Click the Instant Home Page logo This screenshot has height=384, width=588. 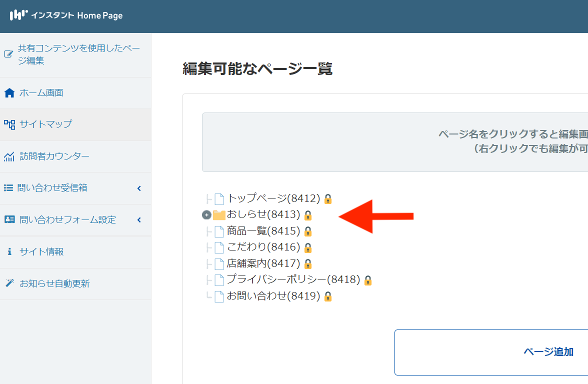click(66, 15)
